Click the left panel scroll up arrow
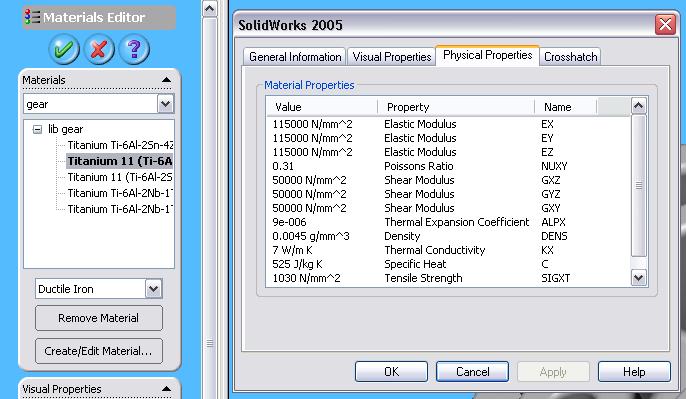This screenshot has width=686, height=399. click(x=210, y=9)
